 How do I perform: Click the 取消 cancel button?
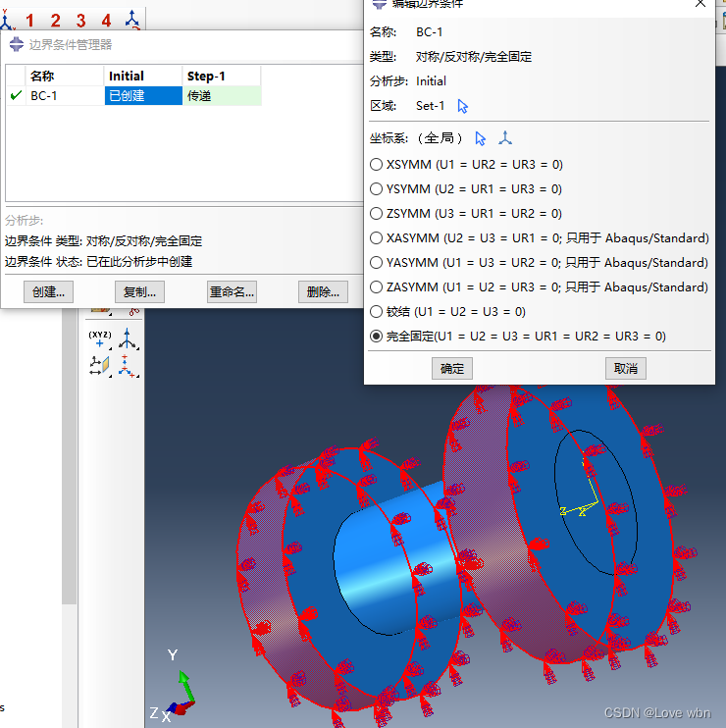tap(626, 369)
